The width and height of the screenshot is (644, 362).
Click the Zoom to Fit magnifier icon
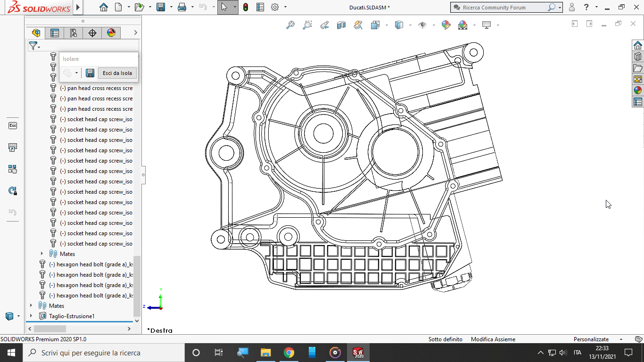[x=290, y=25]
